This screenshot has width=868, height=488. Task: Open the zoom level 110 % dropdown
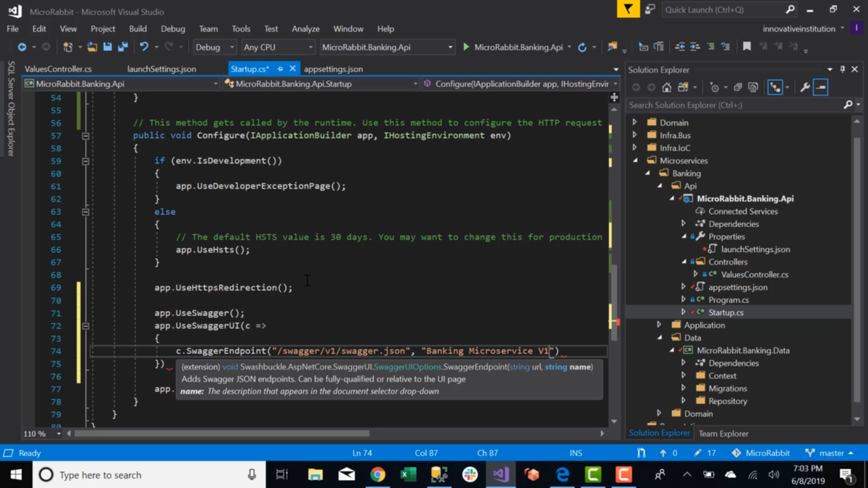coord(42,434)
